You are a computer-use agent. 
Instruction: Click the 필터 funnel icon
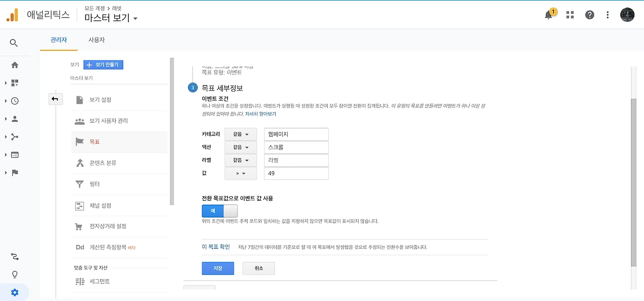pos(79,184)
